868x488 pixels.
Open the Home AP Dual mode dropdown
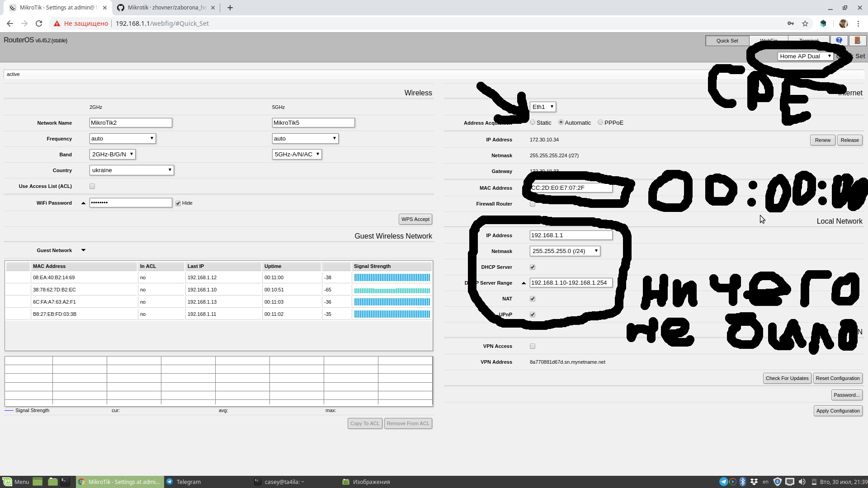pos(805,56)
